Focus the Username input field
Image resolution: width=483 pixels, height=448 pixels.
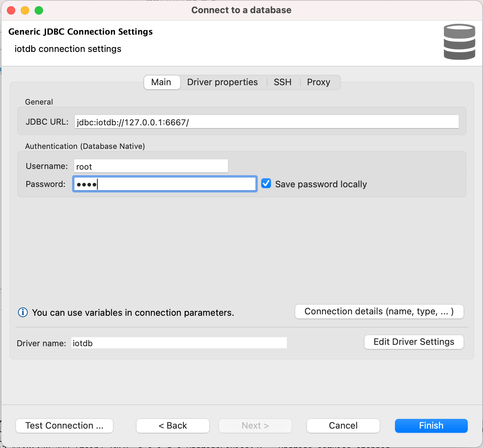point(151,166)
